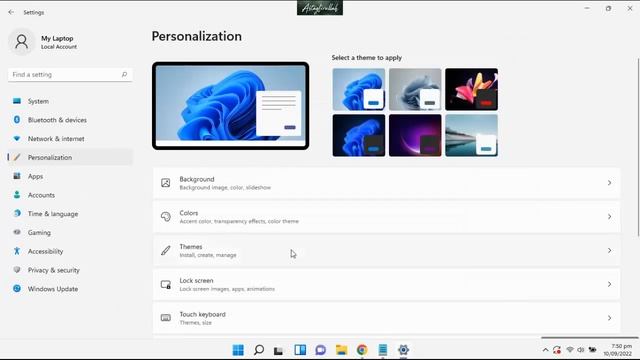Open the Windows Start button

(238, 350)
